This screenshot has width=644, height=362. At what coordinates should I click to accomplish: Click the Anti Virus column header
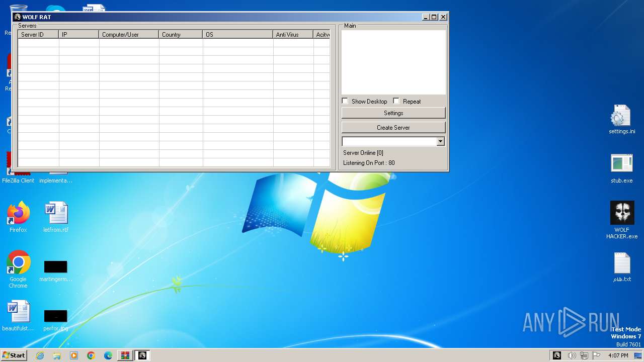293,35
